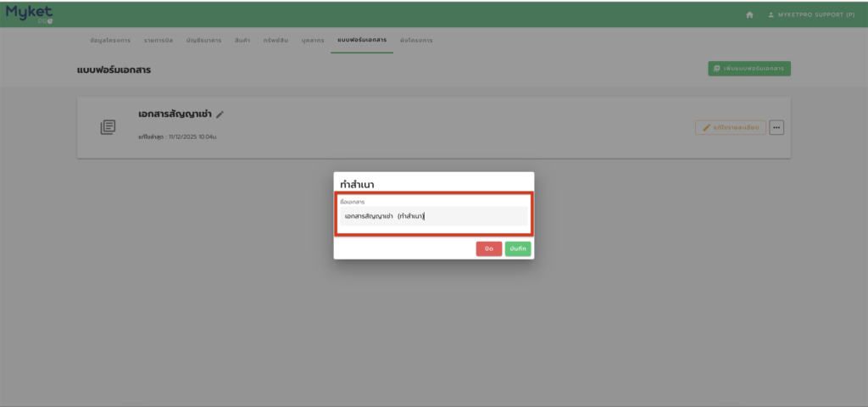Viewport: 868px width, 407px height.
Task: Open the ทรัพย์สิน tab
Action: 277,41
